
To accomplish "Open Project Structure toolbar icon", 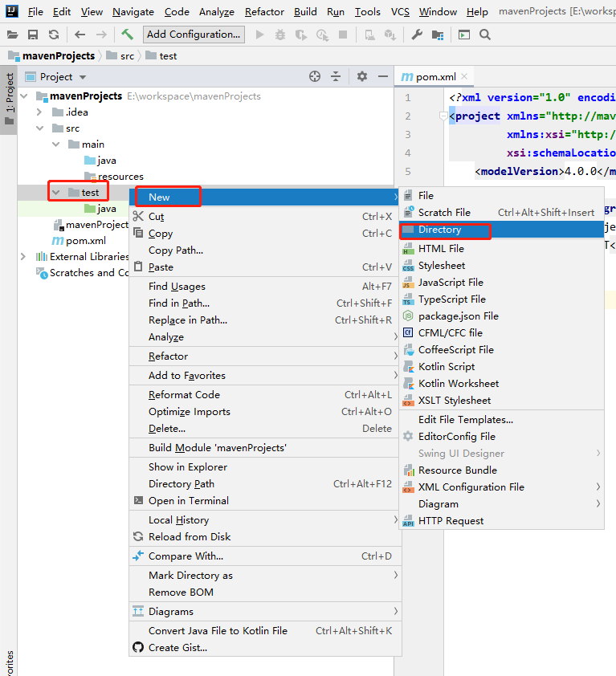I will [438, 35].
